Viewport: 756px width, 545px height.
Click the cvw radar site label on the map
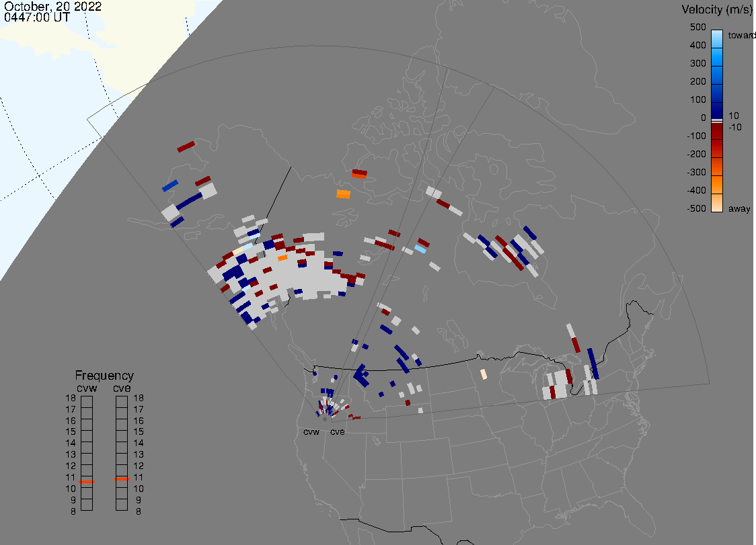coord(311,431)
